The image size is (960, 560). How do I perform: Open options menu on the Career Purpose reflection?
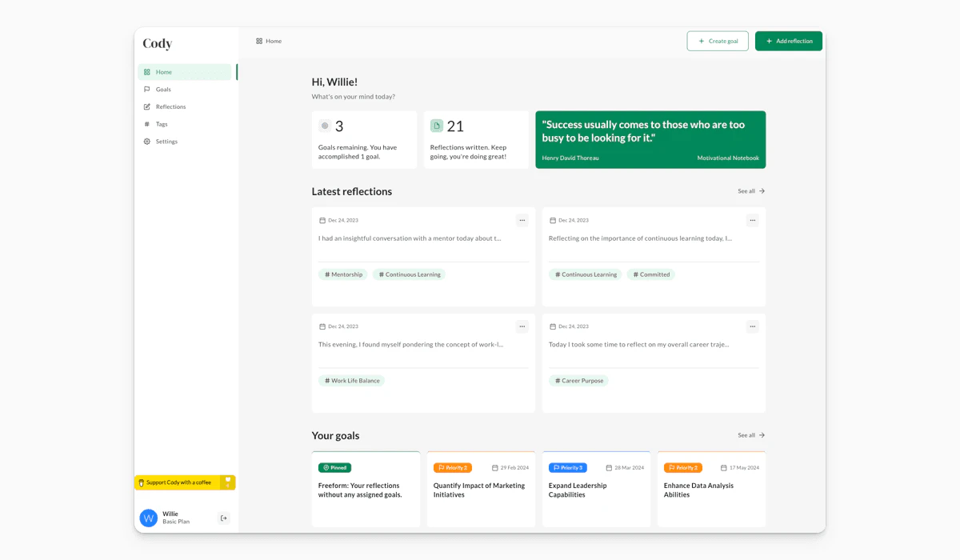click(x=752, y=326)
